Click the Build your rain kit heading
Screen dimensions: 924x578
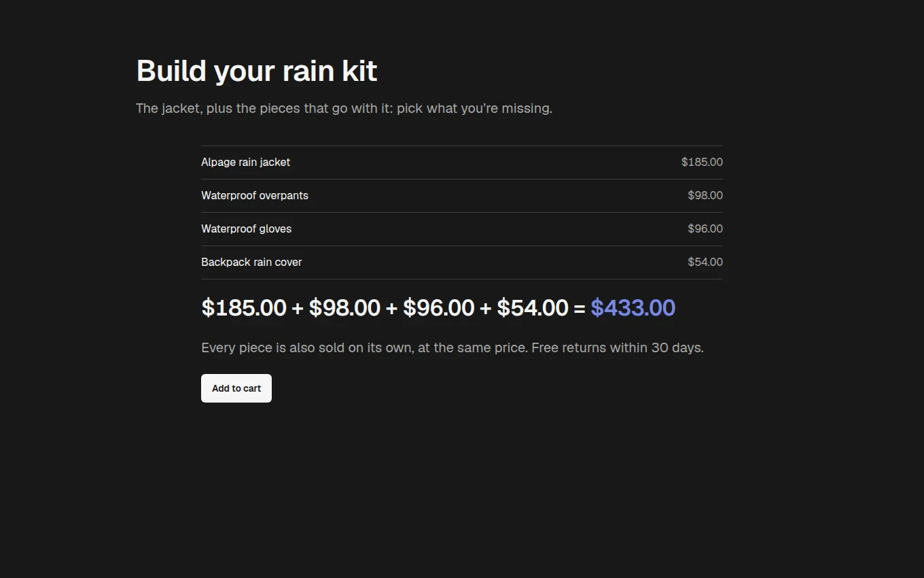coord(257,71)
